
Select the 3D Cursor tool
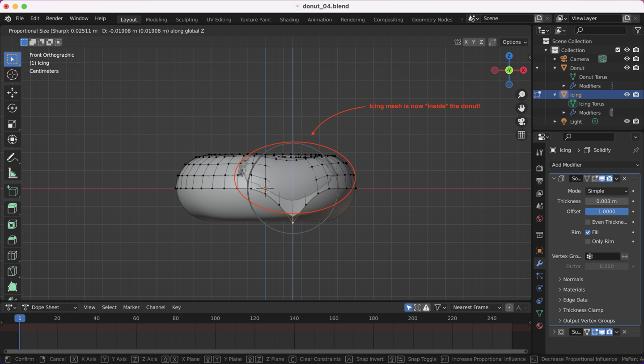12,75
